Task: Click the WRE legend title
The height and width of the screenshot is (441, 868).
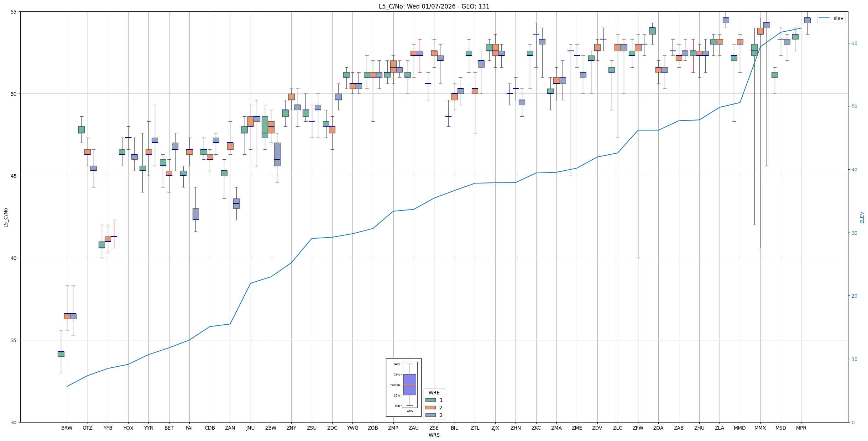Action: 434,393
